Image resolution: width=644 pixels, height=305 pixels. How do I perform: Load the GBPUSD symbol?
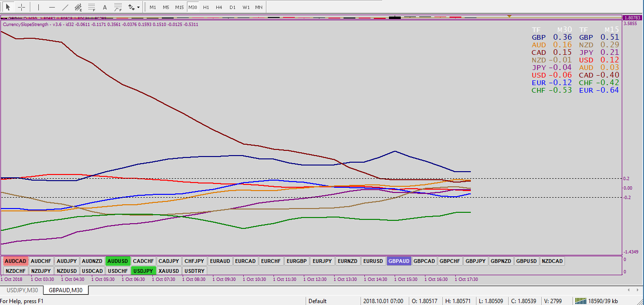pos(527,261)
